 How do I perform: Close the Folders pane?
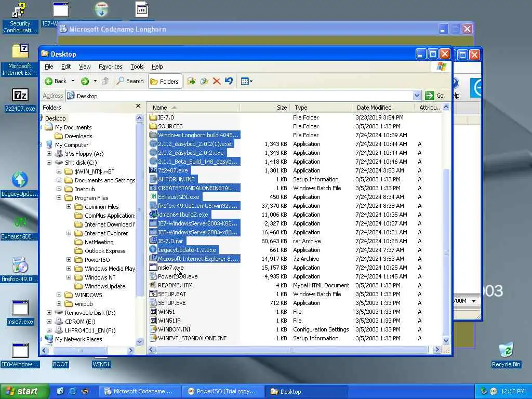[138, 106]
